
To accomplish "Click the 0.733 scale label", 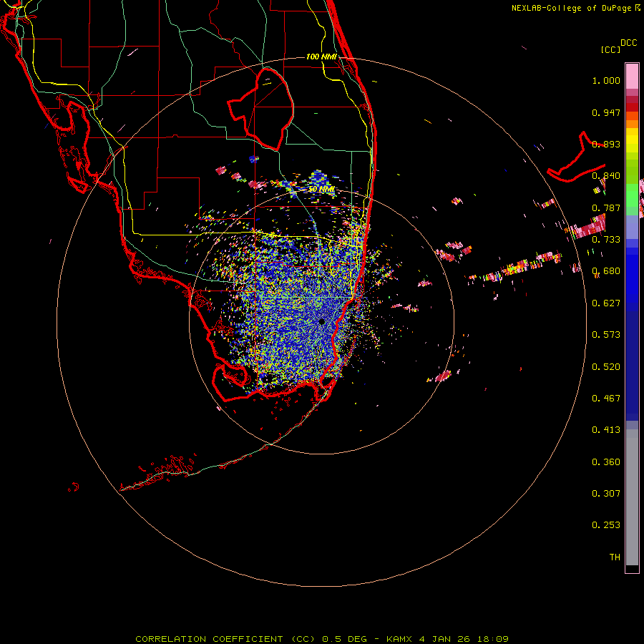I will (x=606, y=240).
